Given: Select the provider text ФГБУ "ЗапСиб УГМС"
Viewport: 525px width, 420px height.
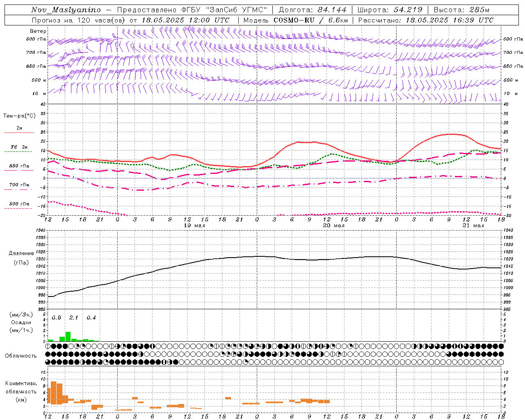Looking at the screenshot, I should click(x=224, y=10).
